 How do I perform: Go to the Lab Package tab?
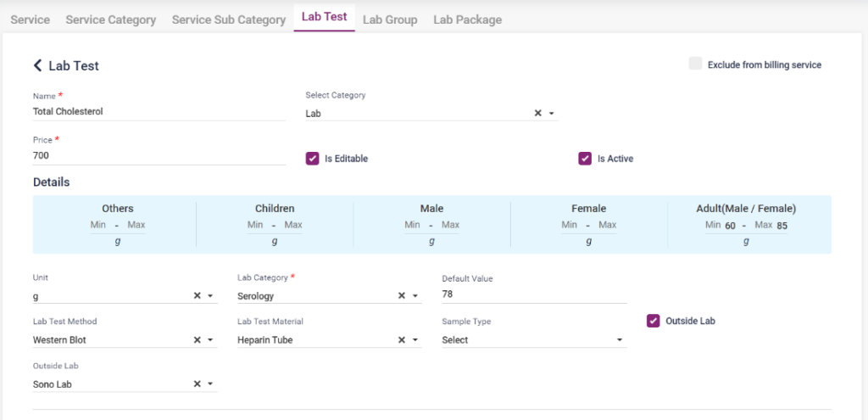pyautogui.click(x=467, y=20)
